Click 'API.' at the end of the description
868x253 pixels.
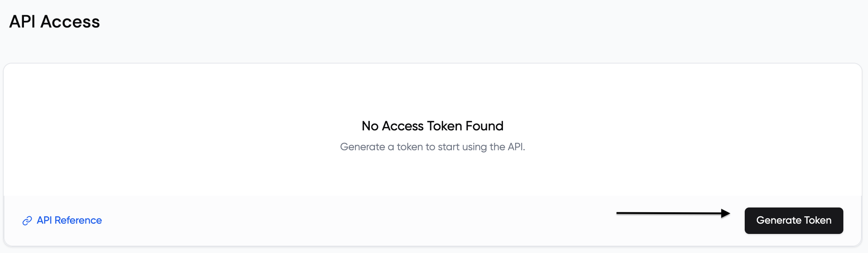click(516, 147)
